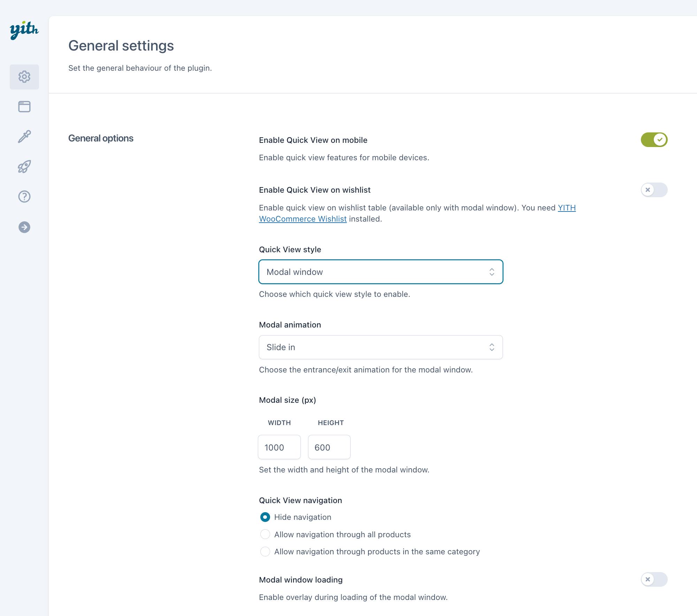Click the General options section label
This screenshot has width=697, height=616.
tap(101, 138)
